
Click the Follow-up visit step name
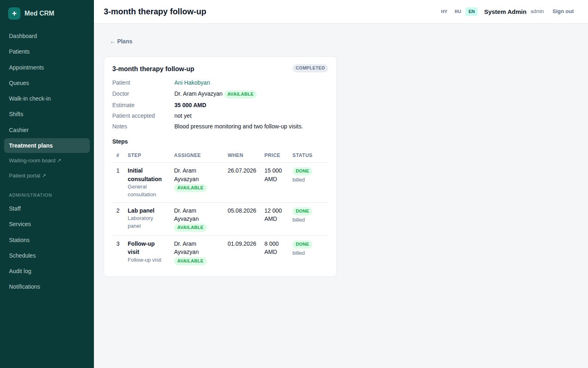point(141,248)
